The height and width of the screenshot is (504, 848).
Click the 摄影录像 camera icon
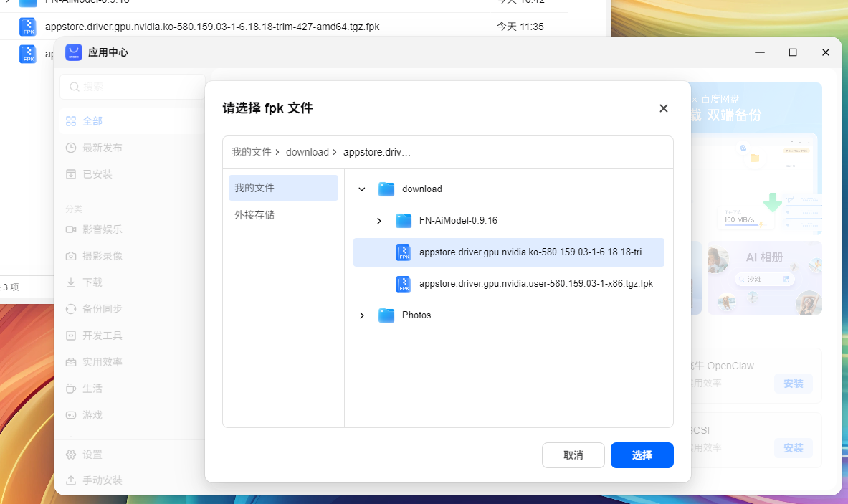click(x=71, y=256)
